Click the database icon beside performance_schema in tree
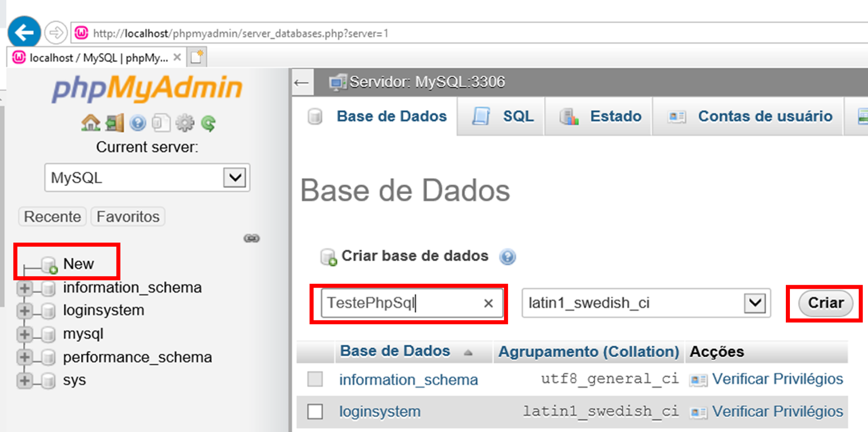 coord(49,357)
